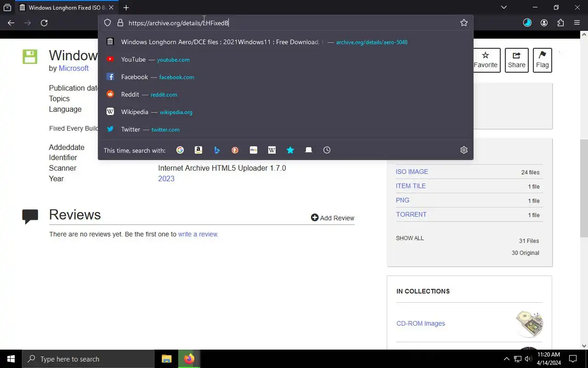Viewport: 588px width, 368px height.
Task: Share this archive item
Action: [516, 60]
